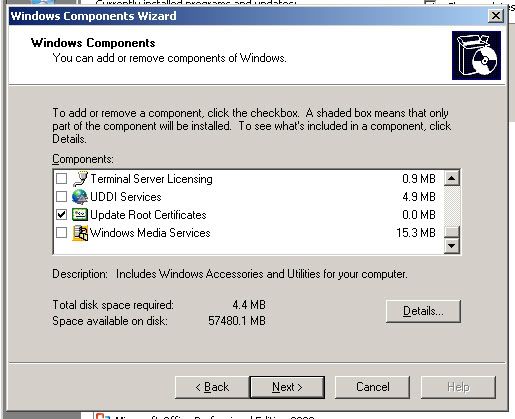Enable the UDDI Services checkbox
515x419 pixels.
pos(61,197)
